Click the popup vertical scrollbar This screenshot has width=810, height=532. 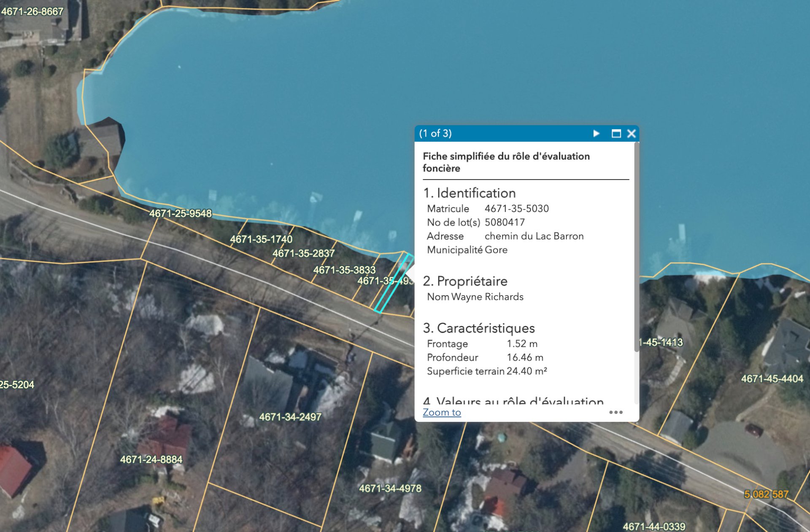coord(636,247)
